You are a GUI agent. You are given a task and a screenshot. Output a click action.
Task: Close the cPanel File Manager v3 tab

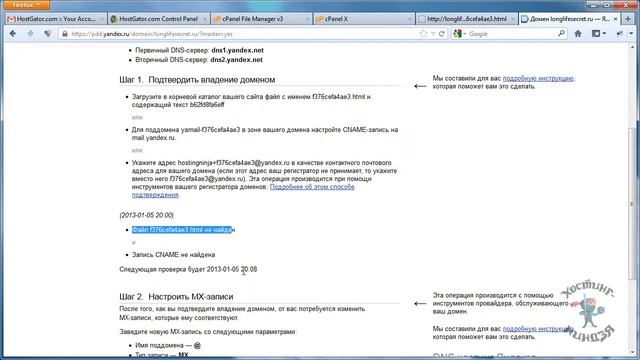pyautogui.click(x=307, y=19)
